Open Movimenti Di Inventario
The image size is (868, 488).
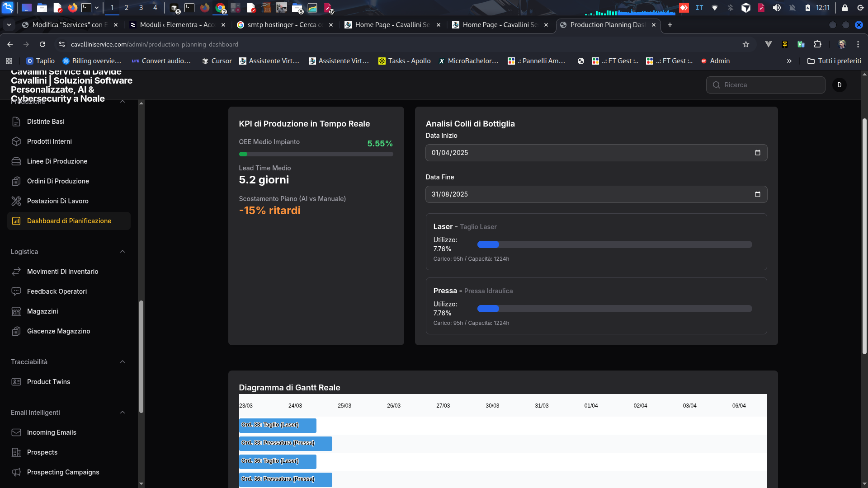click(62, 272)
